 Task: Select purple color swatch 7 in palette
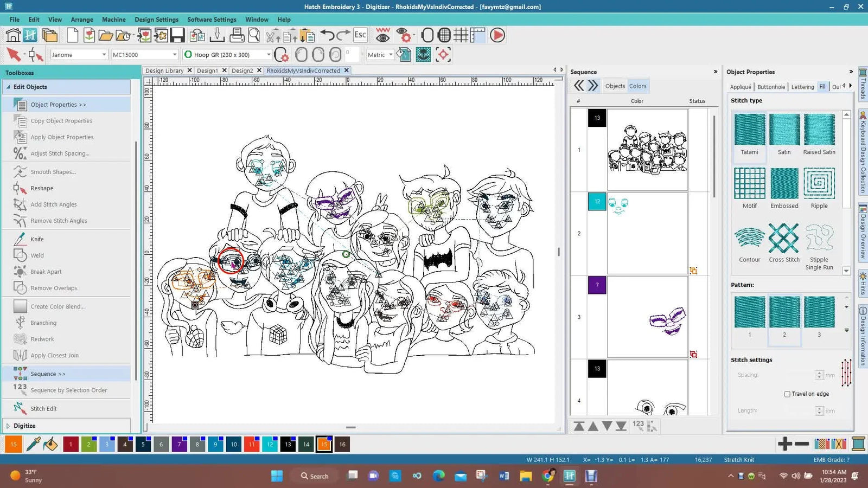(x=179, y=445)
